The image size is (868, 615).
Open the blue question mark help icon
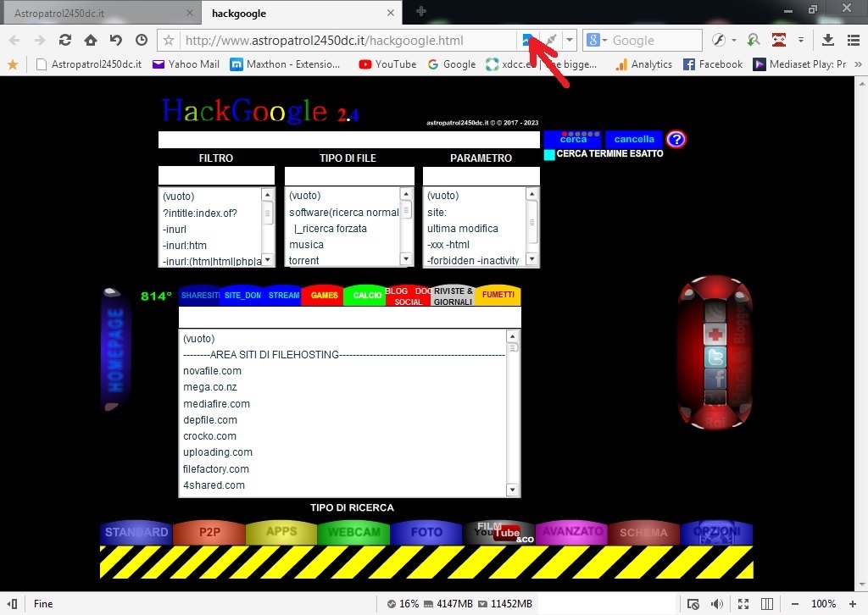[676, 140]
